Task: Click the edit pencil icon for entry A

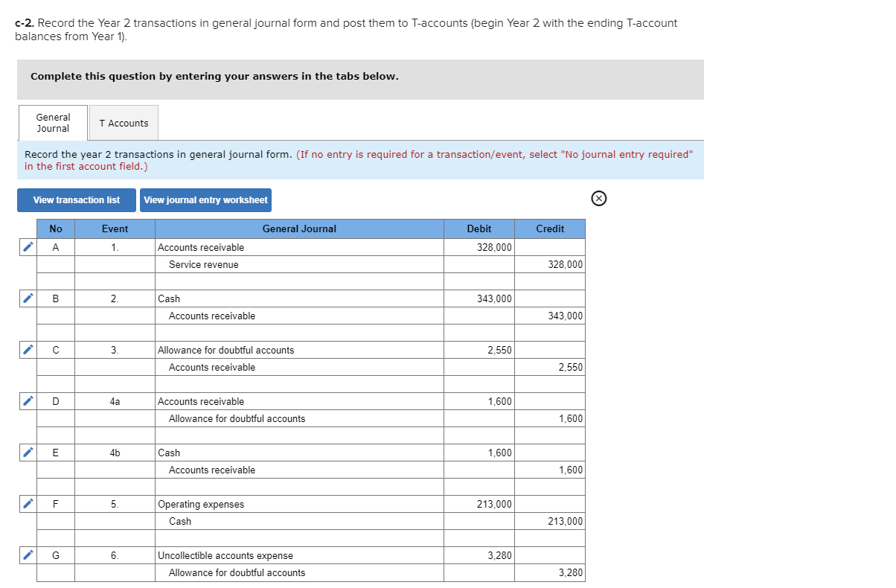Action: (x=27, y=246)
